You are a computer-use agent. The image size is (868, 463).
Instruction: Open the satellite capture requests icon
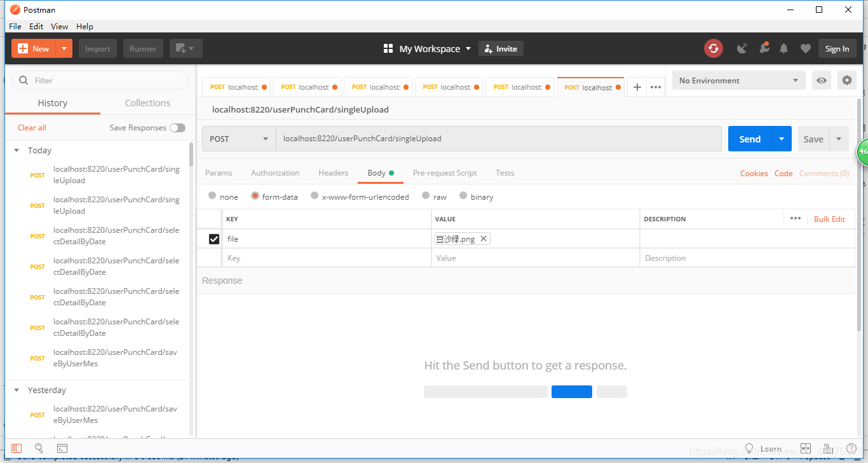[742, 48]
